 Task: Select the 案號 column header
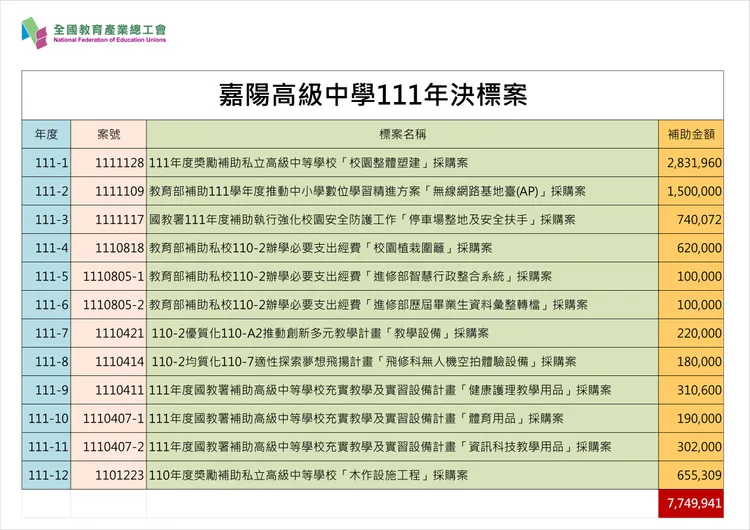pos(109,134)
